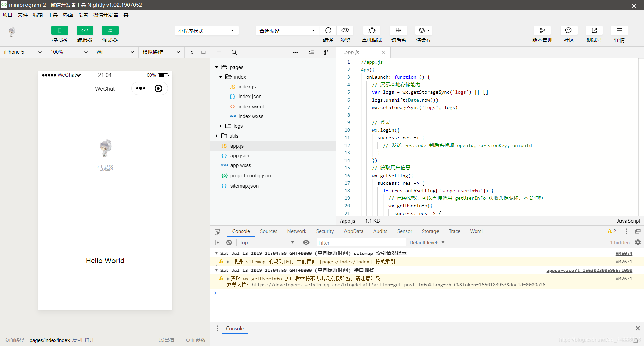Click the 打开 page path button
Viewport: 644px width, 346px height.
tap(89, 340)
